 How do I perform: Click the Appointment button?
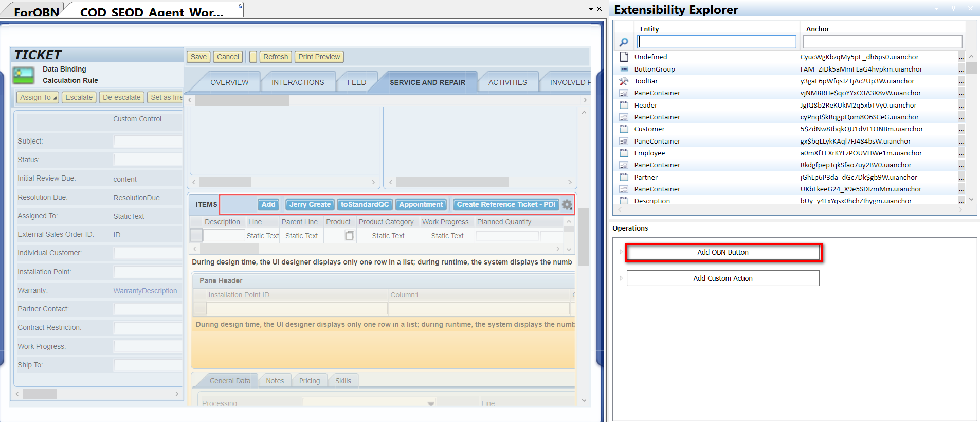(x=421, y=205)
